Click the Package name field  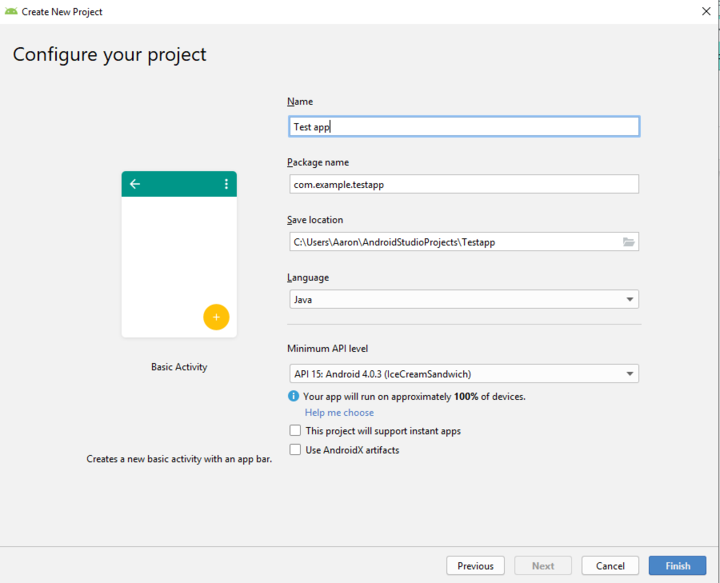pos(464,184)
